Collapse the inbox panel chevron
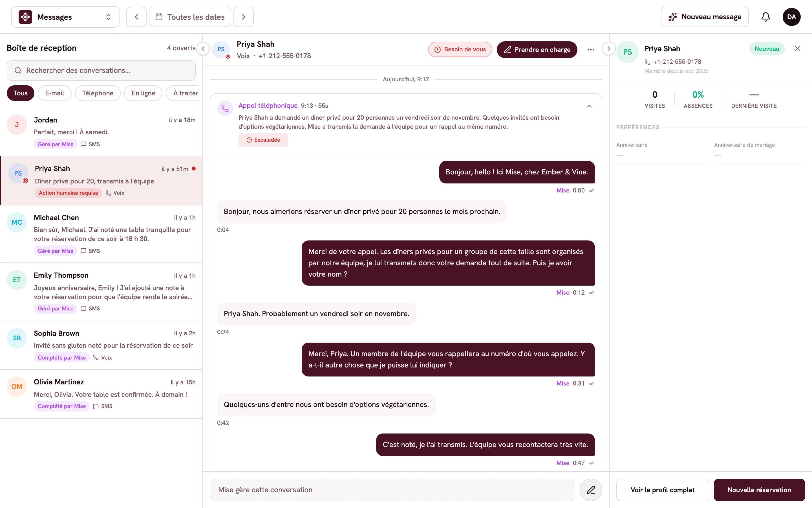The image size is (812, 508). (x=203, y=49)
